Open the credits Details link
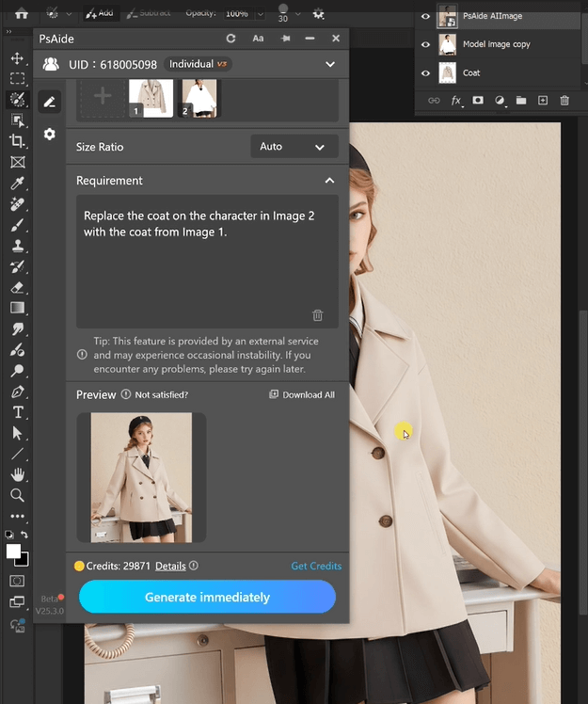The image size is (588, 704). (x=170, y=567)
